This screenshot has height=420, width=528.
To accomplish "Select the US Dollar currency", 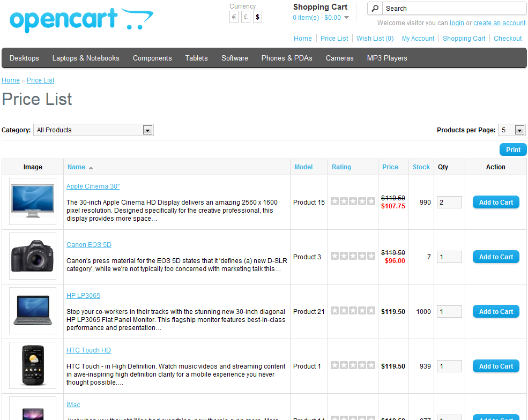I will tap(258, 17).
